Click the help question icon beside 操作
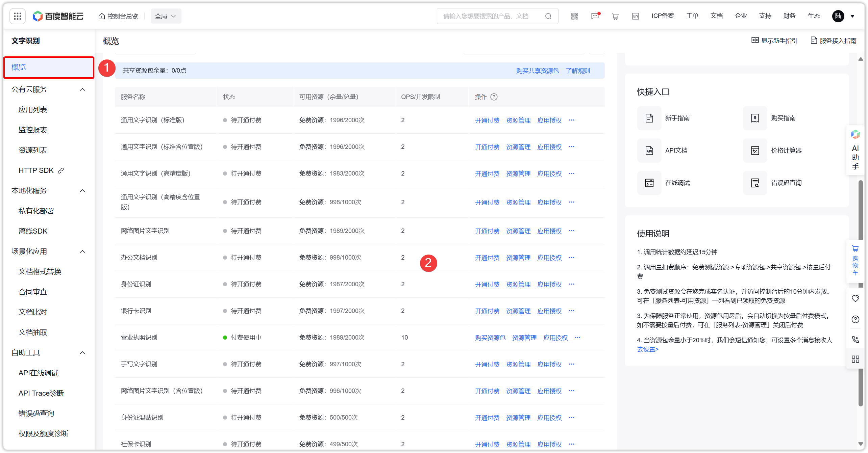 (494, 97)
